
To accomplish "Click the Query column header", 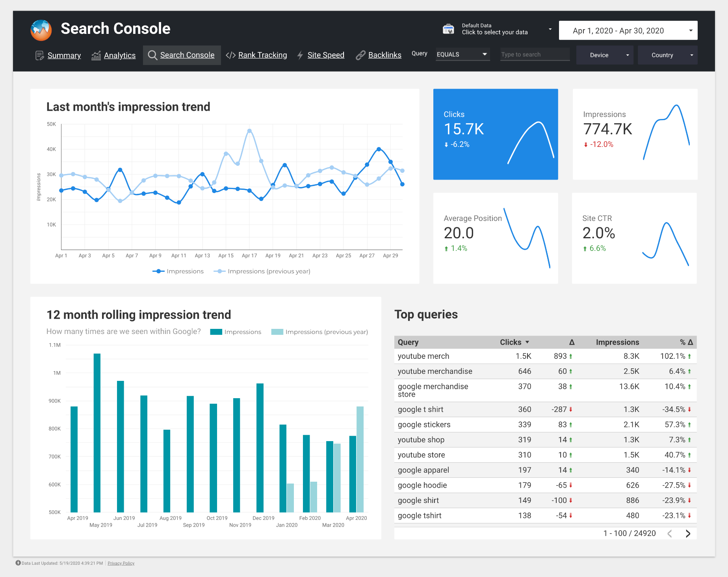I will 408,342.
